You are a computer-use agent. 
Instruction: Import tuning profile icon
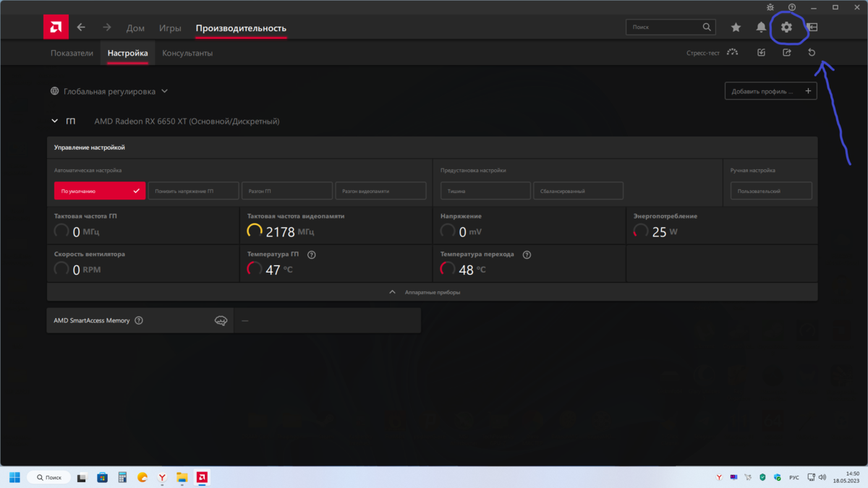761,53
